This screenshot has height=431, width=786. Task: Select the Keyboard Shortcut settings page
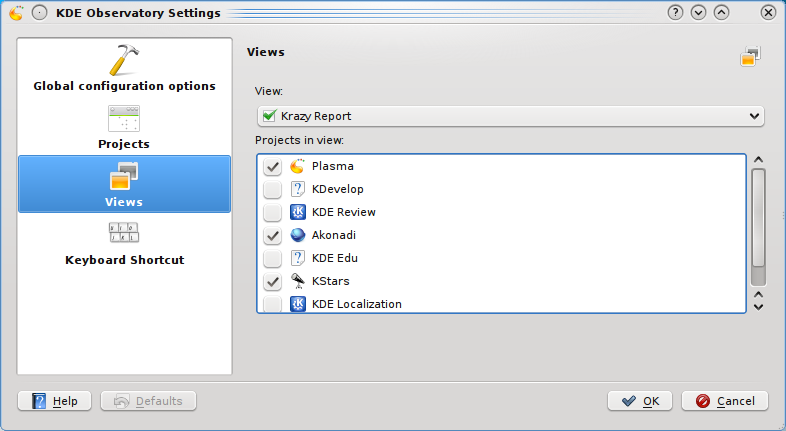pyautogui.click(x=124, y=243)
